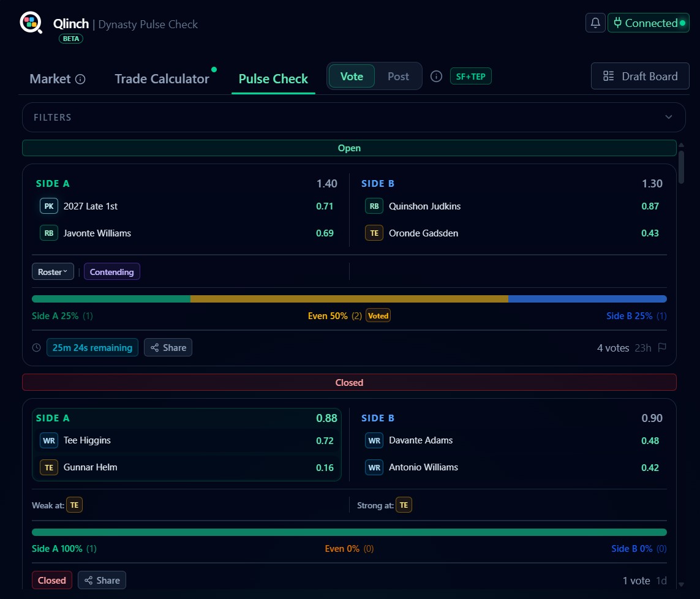
Task: Click the page scrollbar thumb
Action: 681,167
